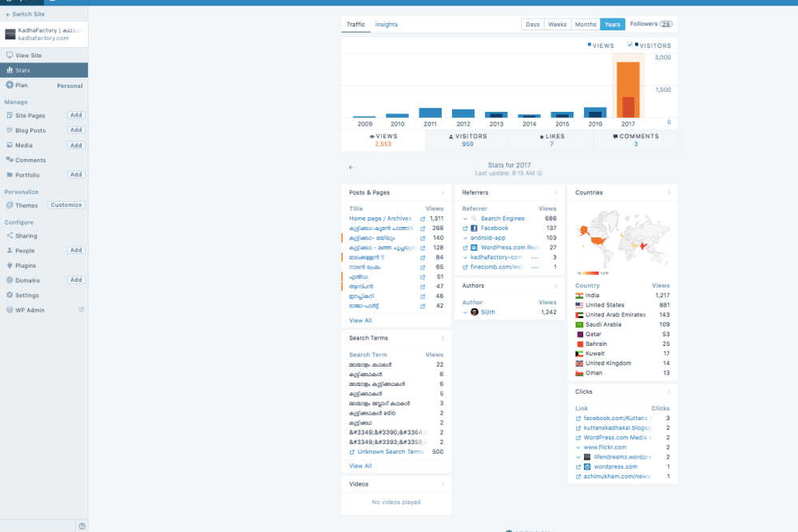Image resolution: width=798 pixels, height=532 pixels.
Task: Open the help icon at sidebar bottom
Action: click(x=81, y=526)
